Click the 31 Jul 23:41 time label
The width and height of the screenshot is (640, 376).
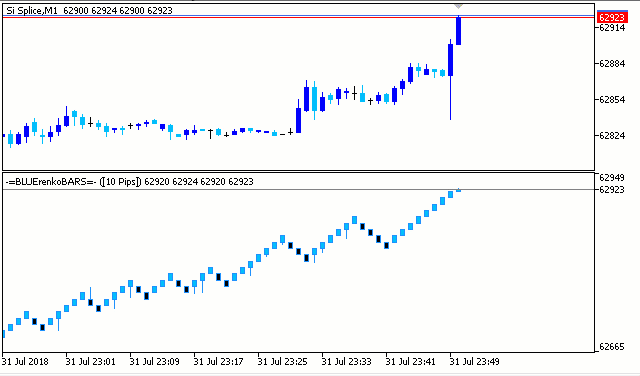[x=411, y=362]
